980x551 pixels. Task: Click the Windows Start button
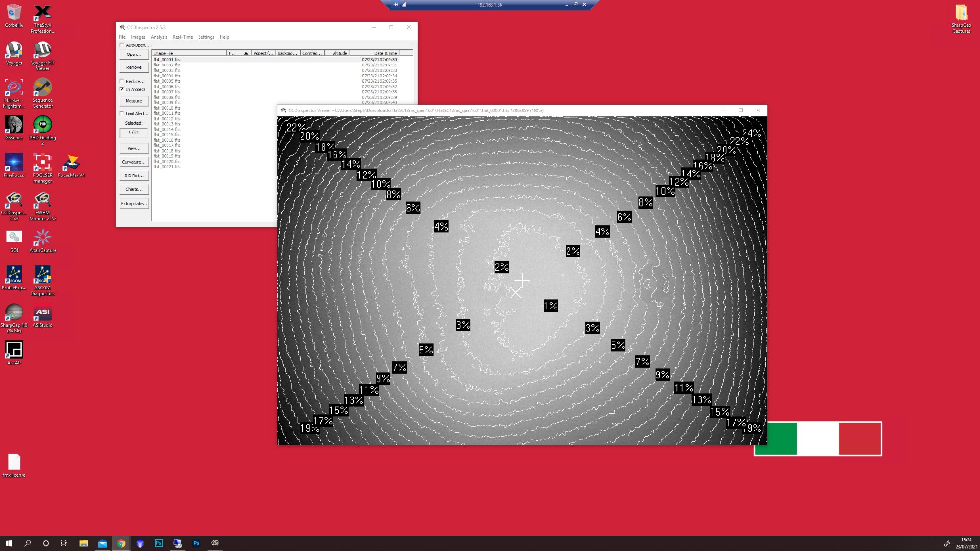click(9, 543)
